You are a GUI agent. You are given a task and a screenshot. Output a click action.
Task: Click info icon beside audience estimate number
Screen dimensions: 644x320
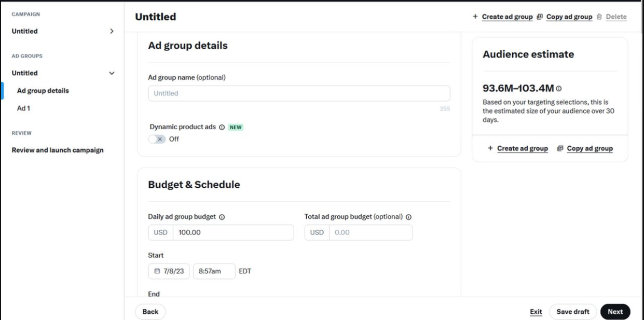[558, 89]
